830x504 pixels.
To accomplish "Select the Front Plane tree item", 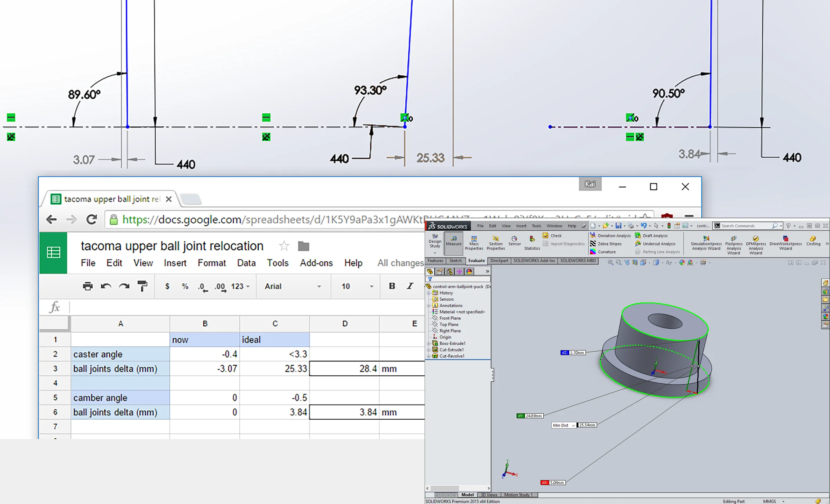I will pyautogui.click(x=450, y=318).
